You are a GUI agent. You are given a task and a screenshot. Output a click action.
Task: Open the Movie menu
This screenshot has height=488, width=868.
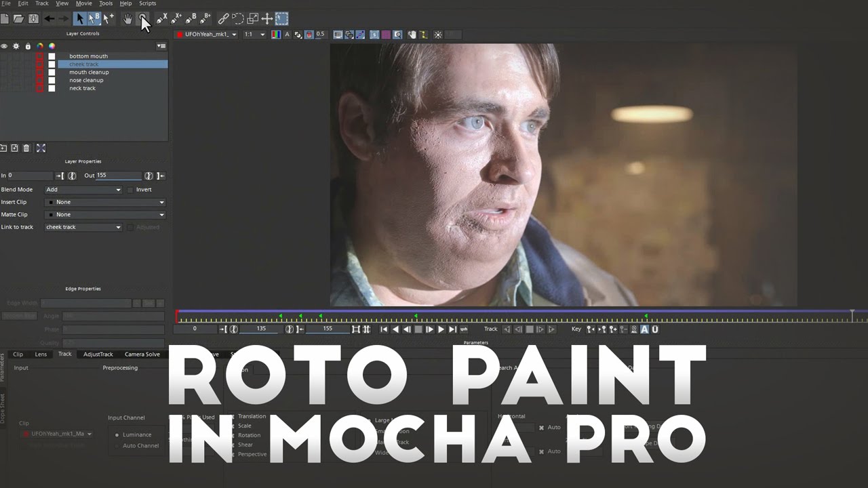point(83,3)
